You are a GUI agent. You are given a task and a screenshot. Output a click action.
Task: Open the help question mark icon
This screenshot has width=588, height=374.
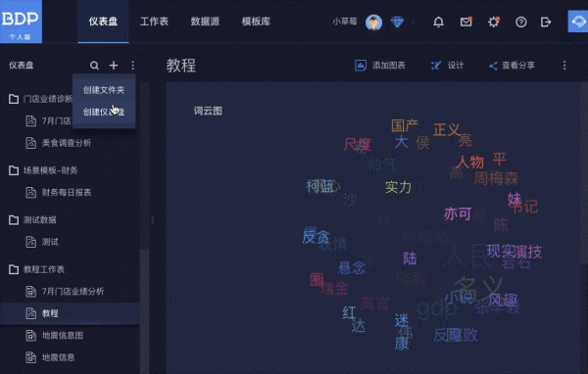521,23
